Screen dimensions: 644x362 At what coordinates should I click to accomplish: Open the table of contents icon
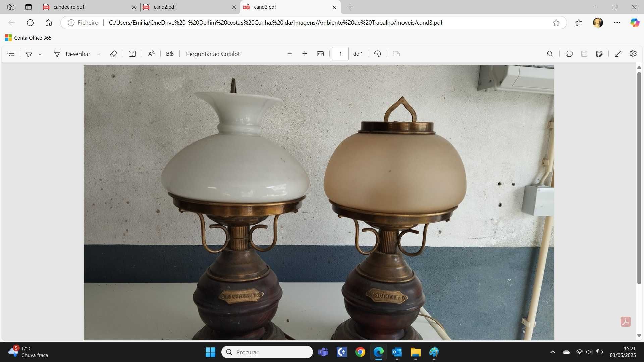pyautogui.click(x=11, y=54)
